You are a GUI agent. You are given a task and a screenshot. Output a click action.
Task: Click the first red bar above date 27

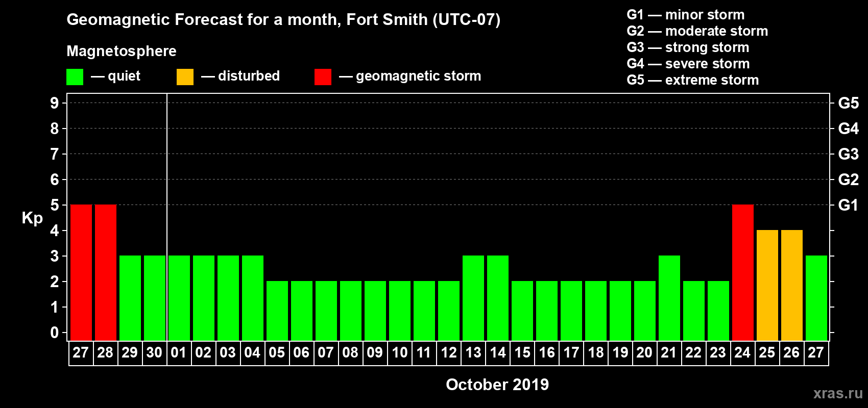click(x=81, y=272)
